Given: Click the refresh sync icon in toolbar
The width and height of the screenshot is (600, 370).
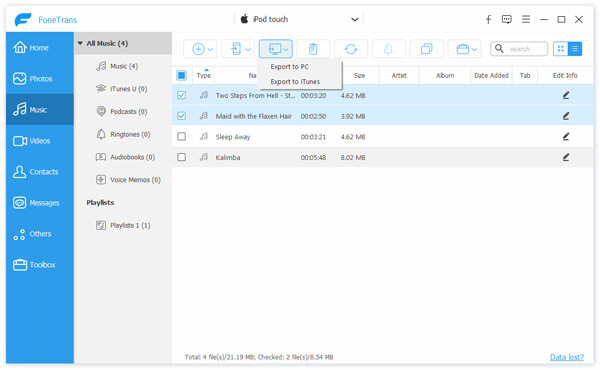Looking at the screenshot, I should click(351, 49).
